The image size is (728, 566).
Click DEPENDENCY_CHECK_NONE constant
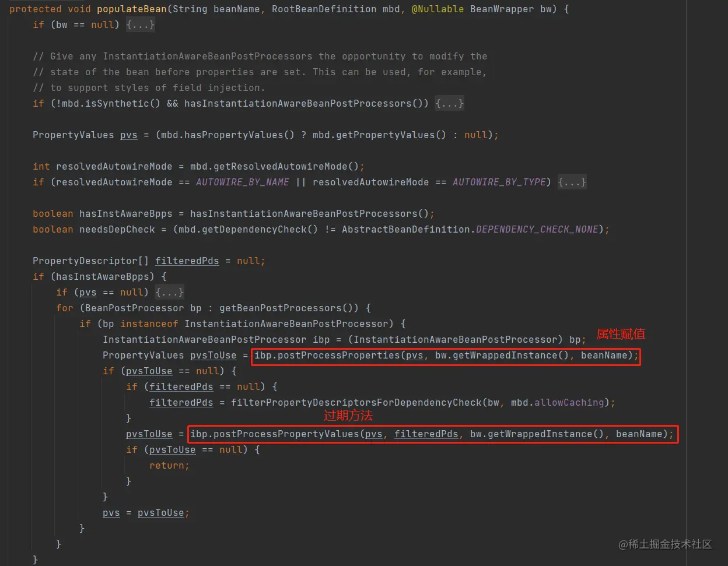tap(537, 230)
